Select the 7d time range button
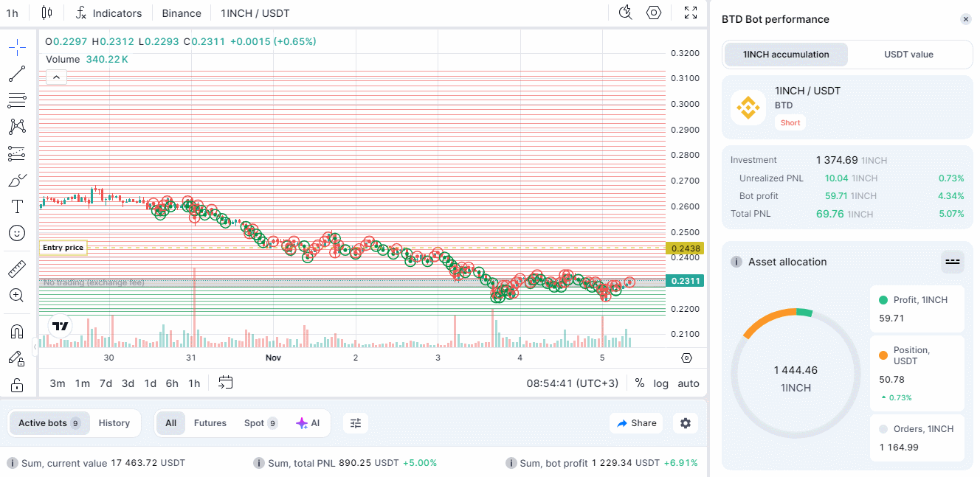This screenshot has width=980, height=477. click(106, 383)
